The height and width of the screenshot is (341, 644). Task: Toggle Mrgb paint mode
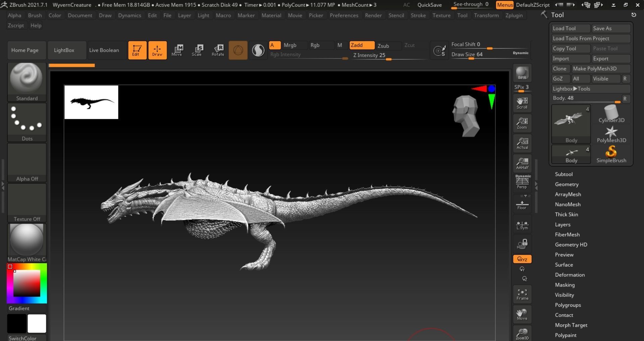(x=295, y=45)
